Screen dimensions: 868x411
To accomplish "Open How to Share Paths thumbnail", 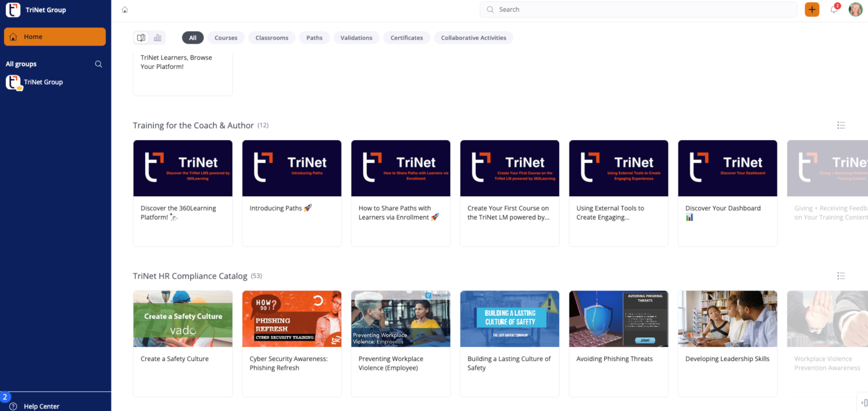I will 401,168.
